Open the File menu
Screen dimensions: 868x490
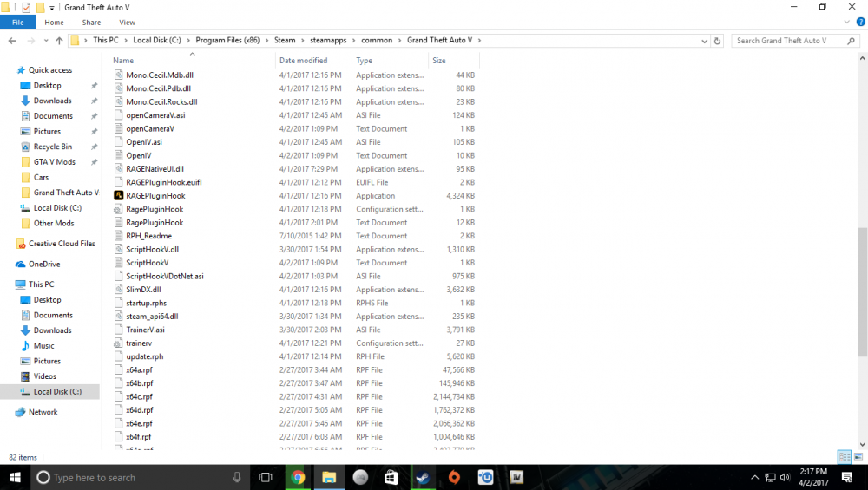pyautogui.click(x=17, y=23)
